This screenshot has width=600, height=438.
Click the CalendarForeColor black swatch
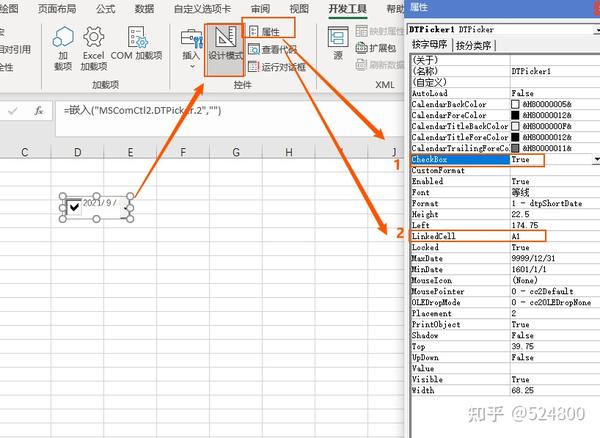click(515, 115)
